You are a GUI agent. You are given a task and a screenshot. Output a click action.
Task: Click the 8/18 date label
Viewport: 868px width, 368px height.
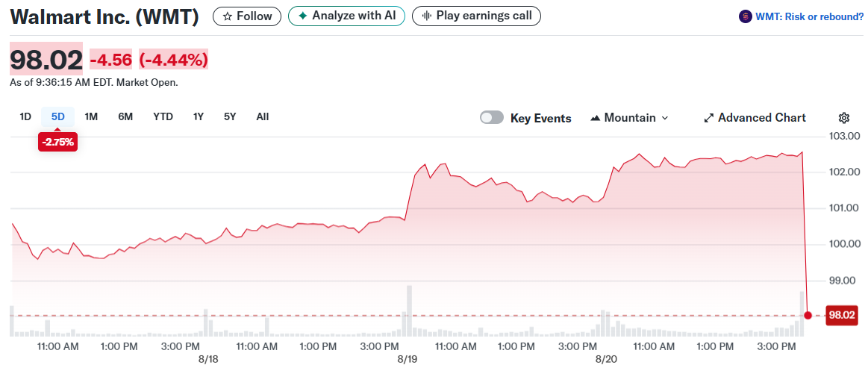click(x=208, y=359)
